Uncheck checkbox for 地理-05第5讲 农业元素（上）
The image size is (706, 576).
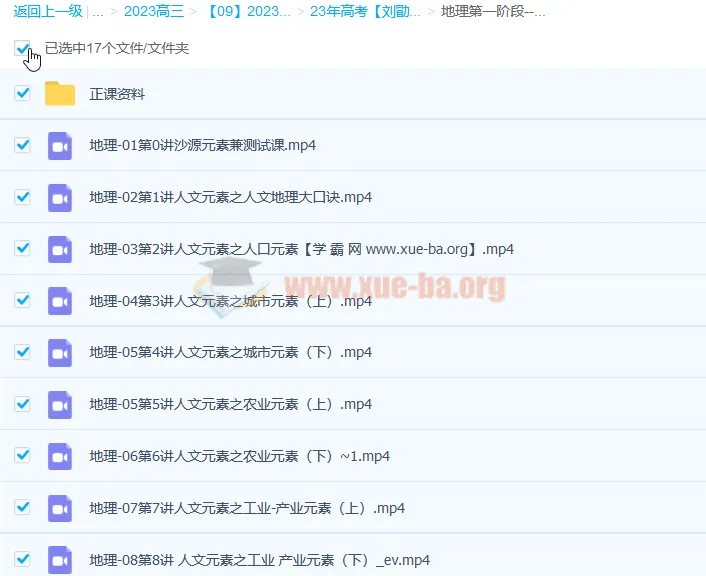point(23,404)
